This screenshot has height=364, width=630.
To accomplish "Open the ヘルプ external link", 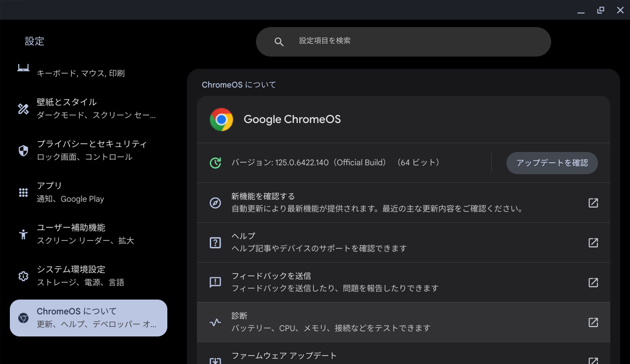I will click(x=593, y=243).
